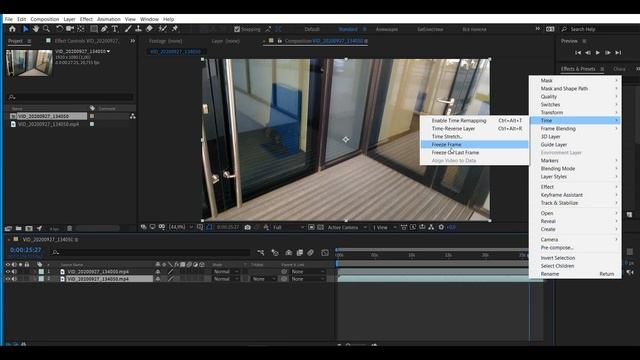
Task: Select the Pen tool
Action: point(104,29)
